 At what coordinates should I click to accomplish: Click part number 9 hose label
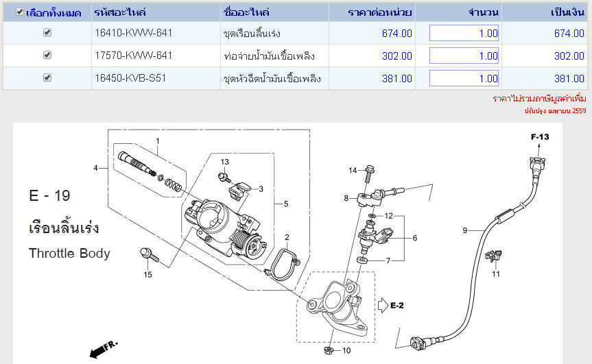[465, 230]
